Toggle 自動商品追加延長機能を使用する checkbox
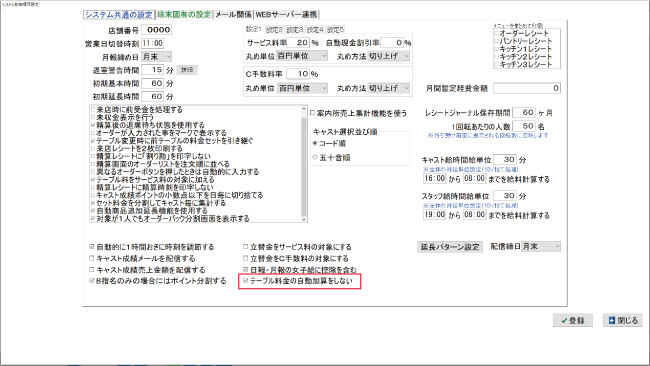The image size is (650, 366). click(93, 211)
